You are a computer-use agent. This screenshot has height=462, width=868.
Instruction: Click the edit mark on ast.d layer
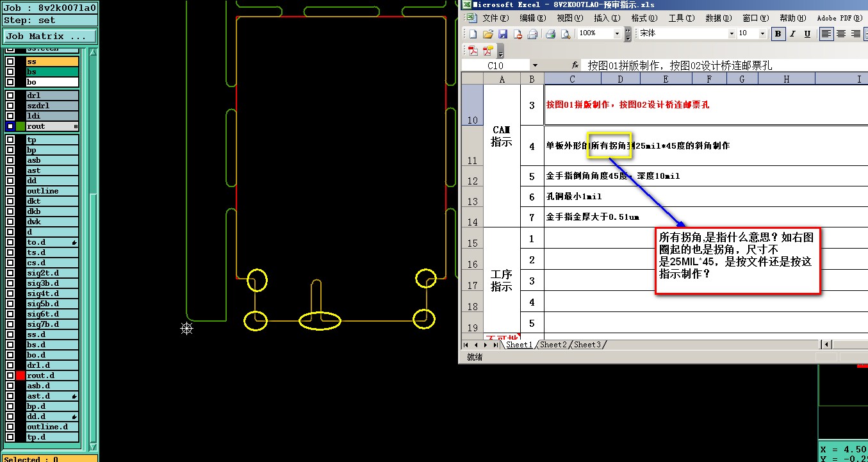(x=75, y=396)
